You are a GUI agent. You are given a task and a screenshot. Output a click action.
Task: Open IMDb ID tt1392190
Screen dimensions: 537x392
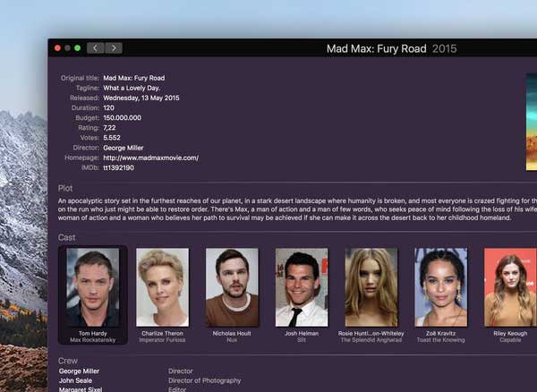[118, 167]
